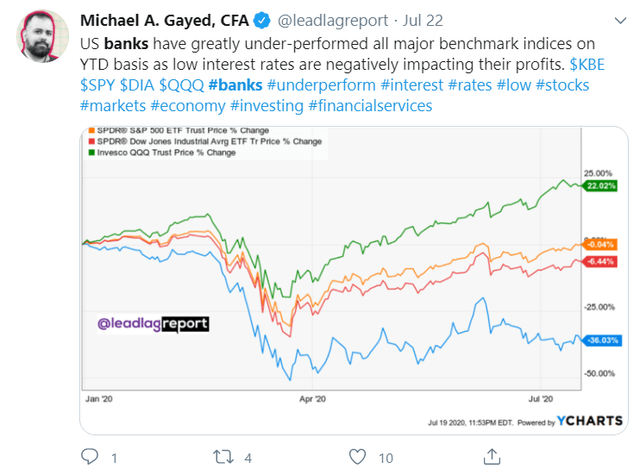Click the green 22.02% value label

coord(600,186)
